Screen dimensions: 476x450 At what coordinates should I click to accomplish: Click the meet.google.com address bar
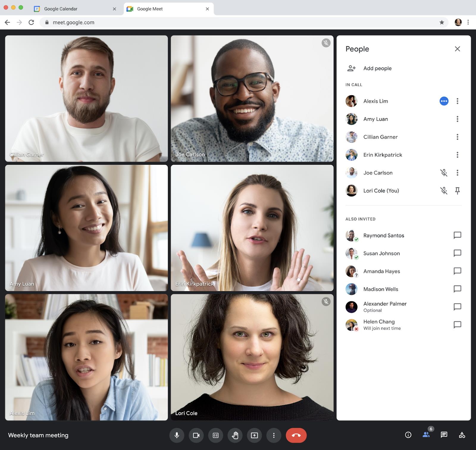(x=74, y=22)
